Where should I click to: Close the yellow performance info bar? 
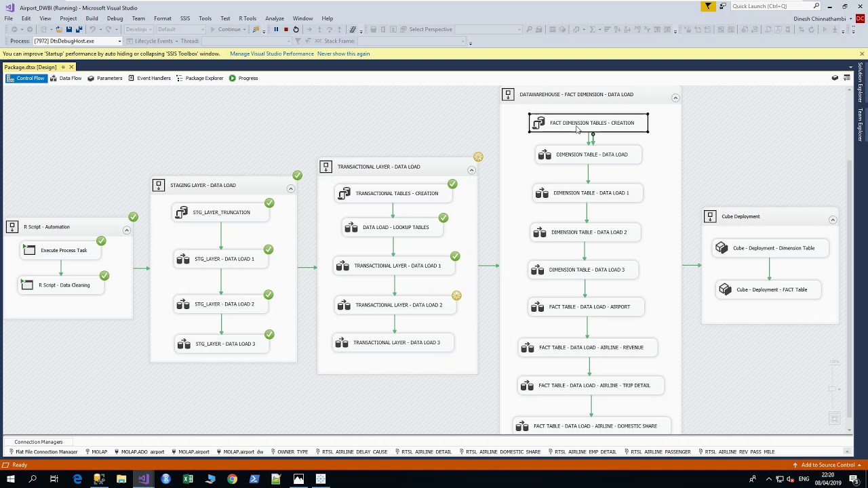(862, 54)
